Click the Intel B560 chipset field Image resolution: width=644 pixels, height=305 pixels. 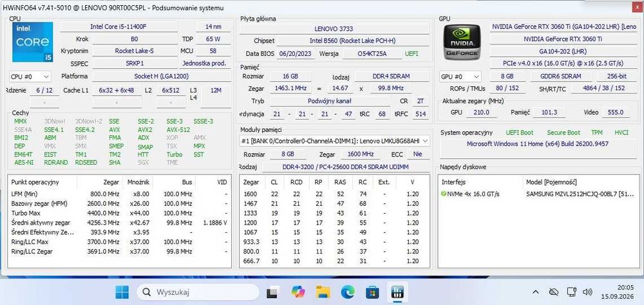[352, 41]
